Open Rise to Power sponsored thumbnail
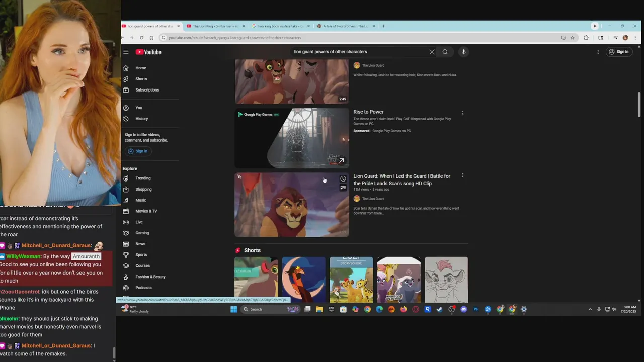The height and width of the screenshot is (362, 644). [292, 138]
